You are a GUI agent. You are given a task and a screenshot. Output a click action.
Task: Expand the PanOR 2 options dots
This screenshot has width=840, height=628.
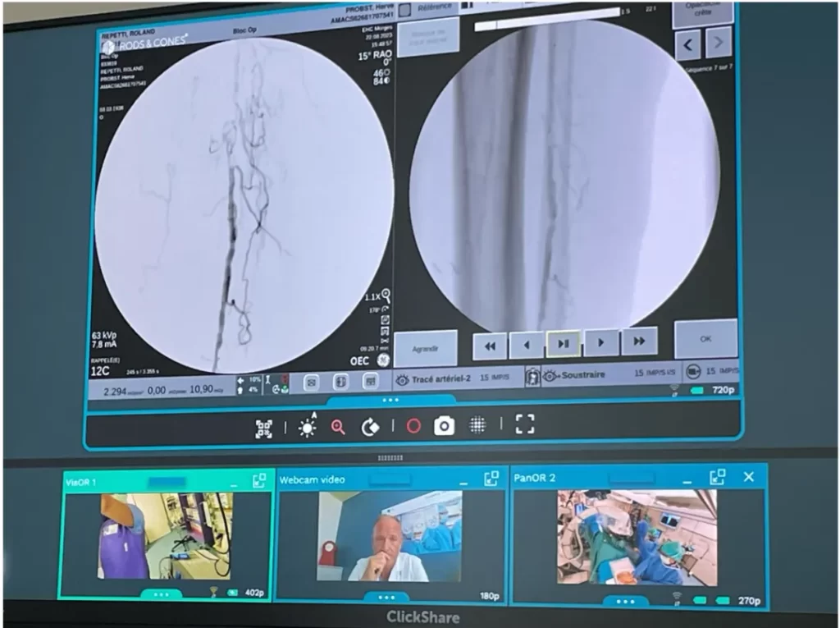point(625,602)
